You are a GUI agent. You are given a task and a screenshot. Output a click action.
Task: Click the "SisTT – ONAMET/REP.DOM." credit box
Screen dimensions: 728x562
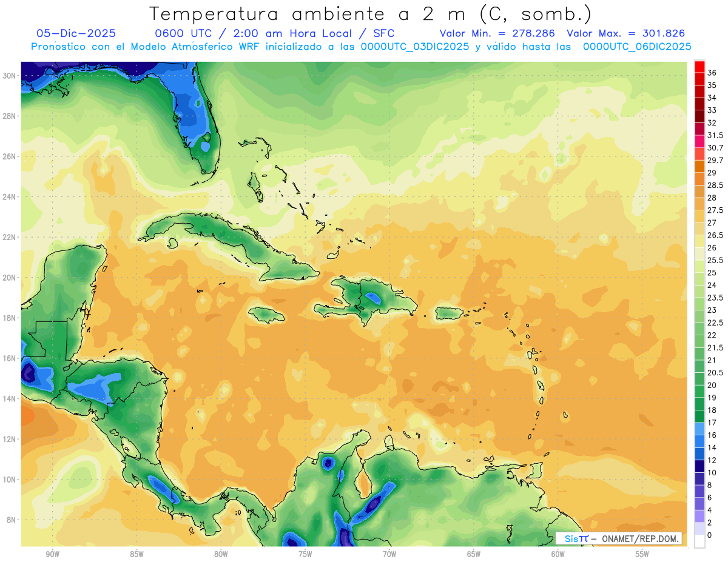pos(619,538)
